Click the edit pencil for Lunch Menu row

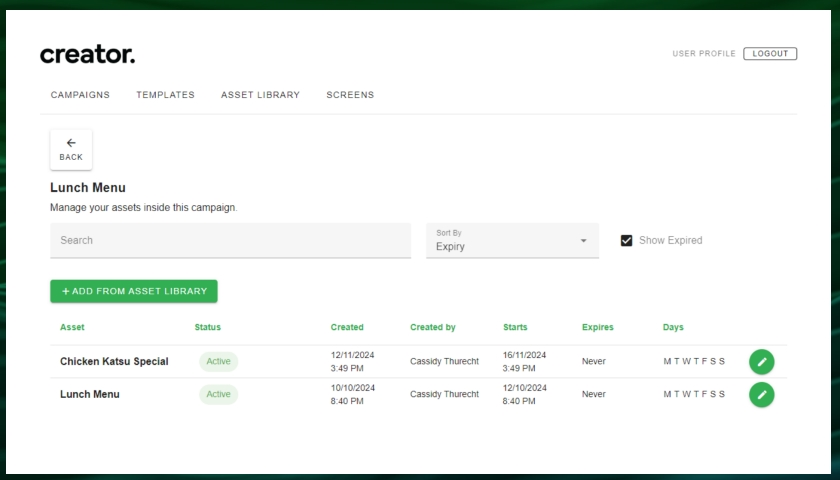761,395
